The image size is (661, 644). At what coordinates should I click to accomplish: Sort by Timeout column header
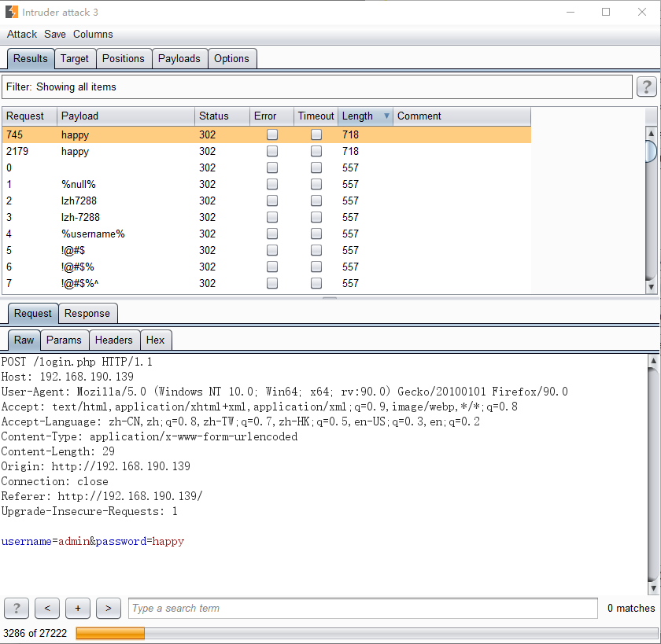[x=316, y=116]
